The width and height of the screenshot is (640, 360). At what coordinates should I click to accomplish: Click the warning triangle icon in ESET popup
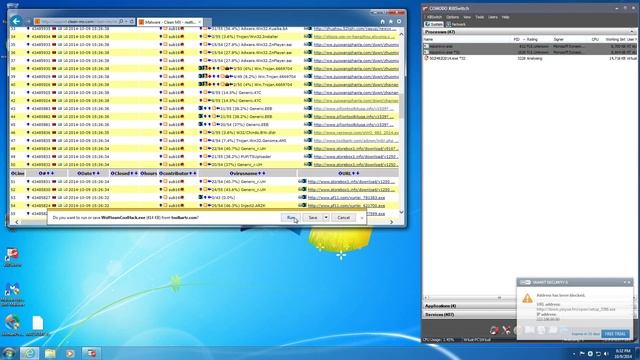pos(527,298)
